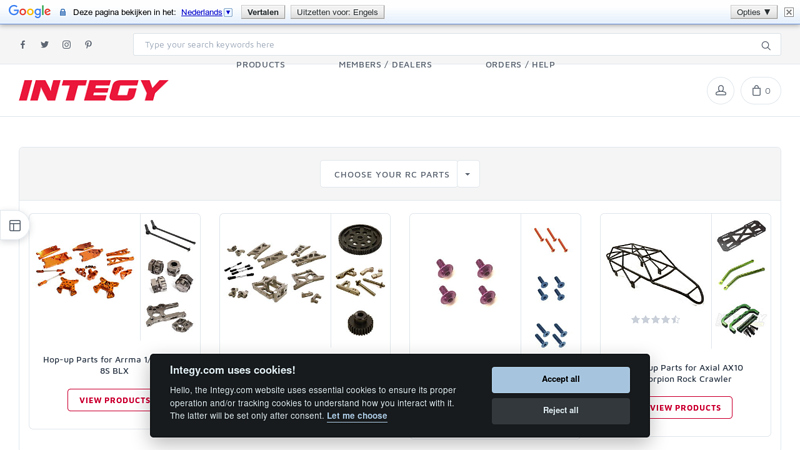
Task: Open the Opties dropdown
Action: [753, 12]
